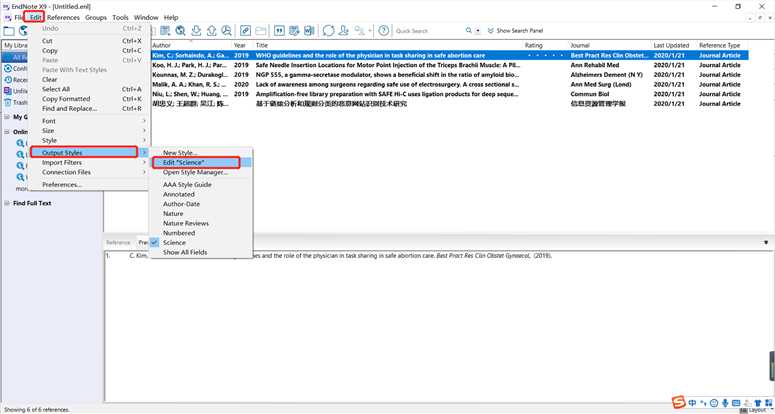Click the Sogou input method S icon
The image size is (775, 414).
pyautogui.click(x=680, y=402)
